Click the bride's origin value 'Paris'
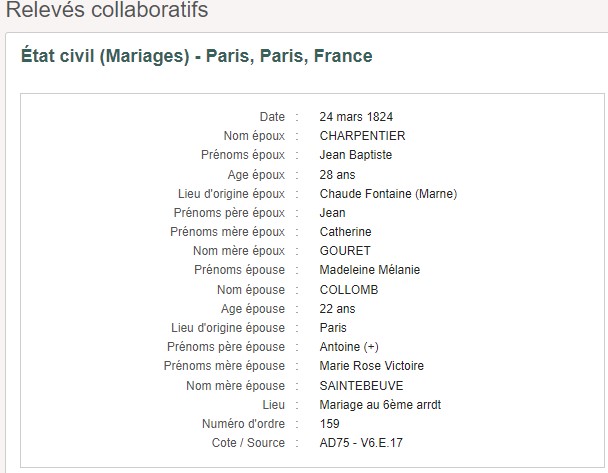The width and height of the screenshot is (608, 473). pyautogui.click(x=334, y=328)
